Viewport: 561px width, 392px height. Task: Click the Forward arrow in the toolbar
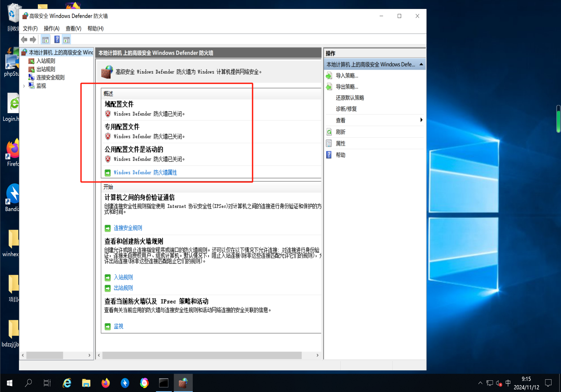click(x=33, y=40)
